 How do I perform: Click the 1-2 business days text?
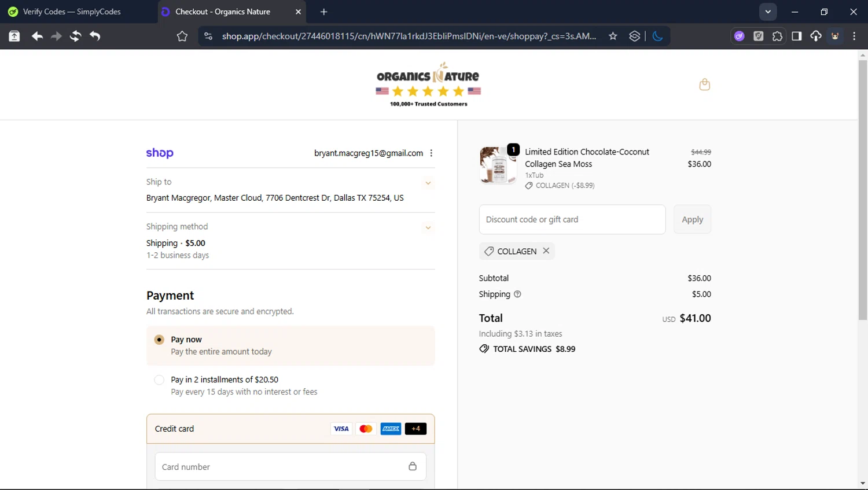coord(178,255)
